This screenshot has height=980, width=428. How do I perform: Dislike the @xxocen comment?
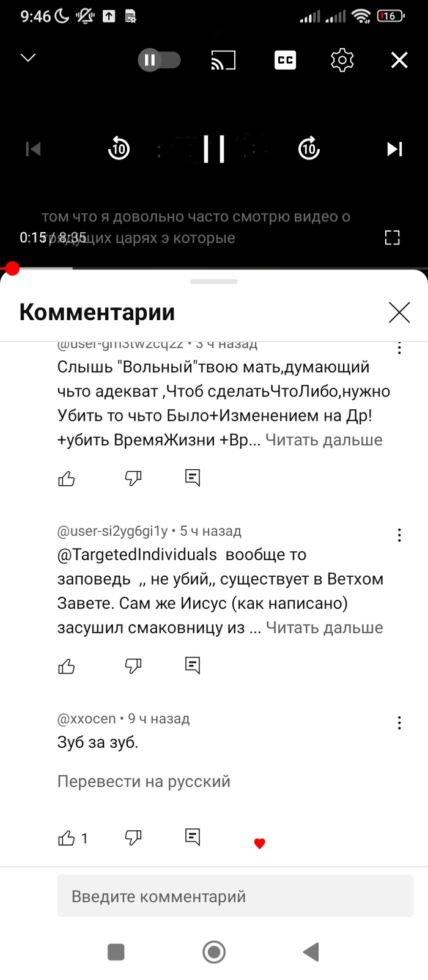(133, 837)
